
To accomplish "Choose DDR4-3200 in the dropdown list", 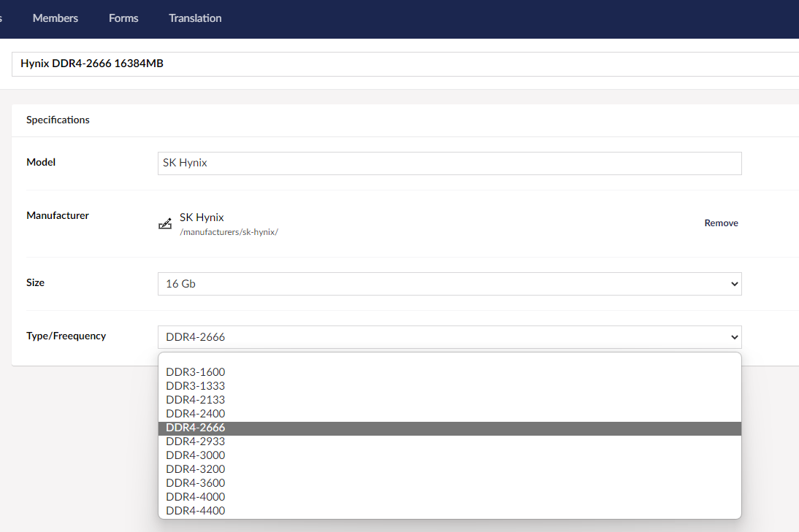I will tap(449, 469).
